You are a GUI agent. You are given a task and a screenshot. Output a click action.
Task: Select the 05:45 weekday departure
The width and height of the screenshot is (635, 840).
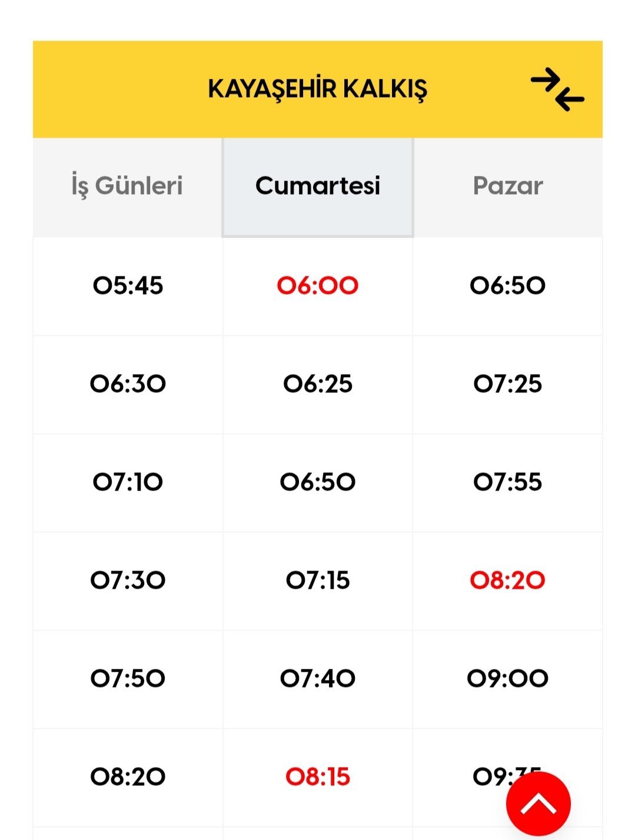pyautogui.click(x=128, y=286)
